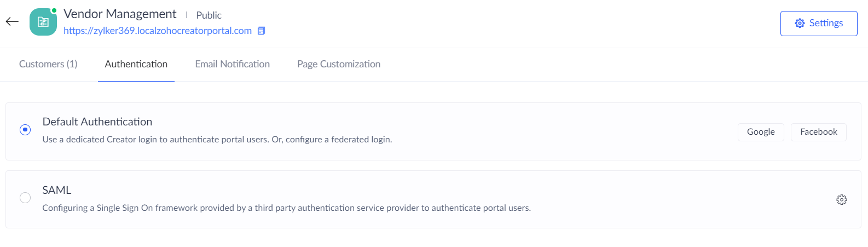868x247 pixels.
Task: Go back using the left arrow
Action: coord(12,22)
